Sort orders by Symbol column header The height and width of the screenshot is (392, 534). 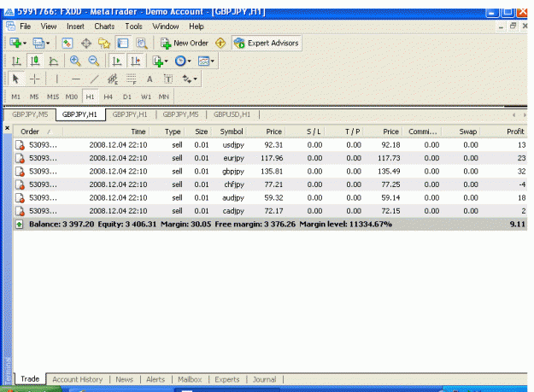pyautogui.click(x=232, y=132)
